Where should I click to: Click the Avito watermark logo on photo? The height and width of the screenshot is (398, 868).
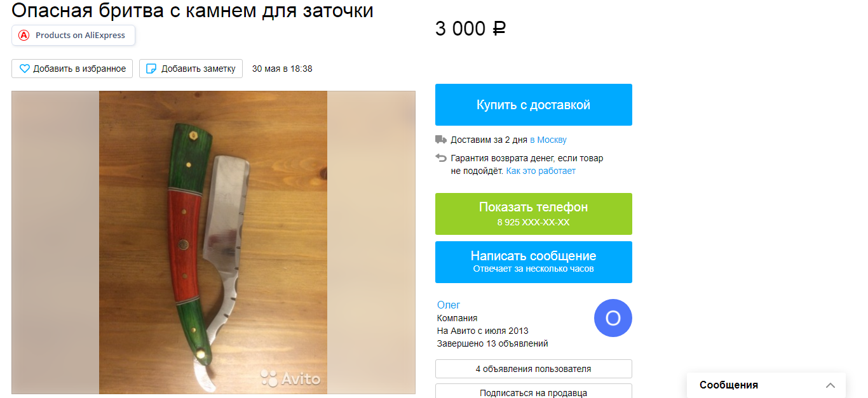click(290, 379)
